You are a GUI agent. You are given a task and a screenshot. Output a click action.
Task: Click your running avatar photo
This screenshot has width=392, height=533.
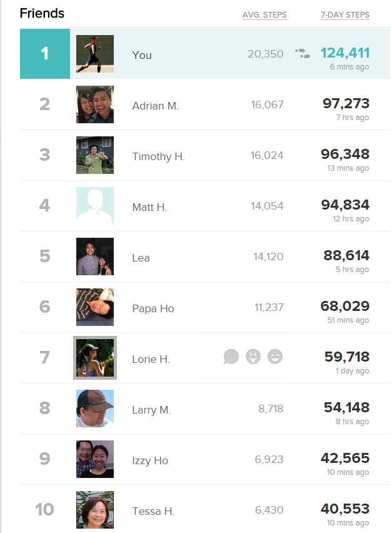point(95,54)
